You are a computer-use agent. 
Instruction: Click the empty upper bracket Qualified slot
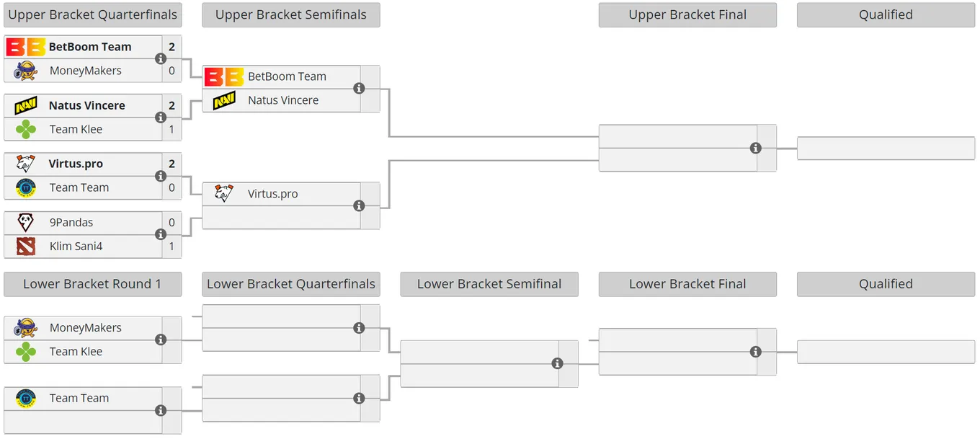coord(886,148)
